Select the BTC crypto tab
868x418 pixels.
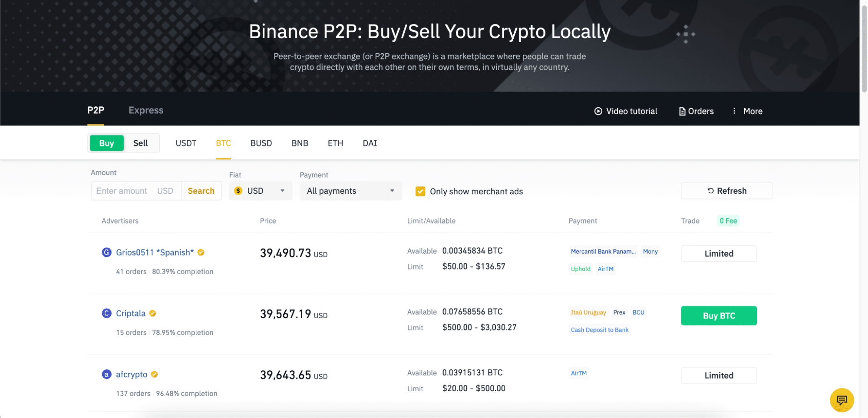pyautogui.click(x=223, y=143)
